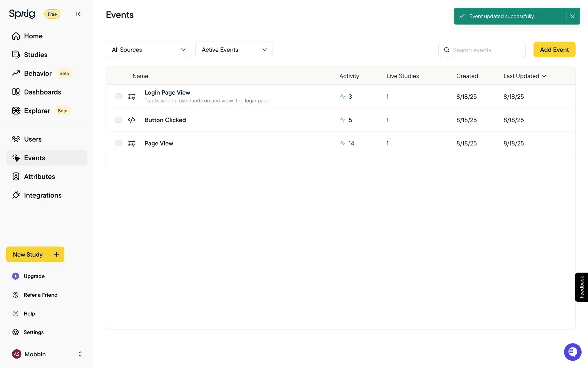
Task: Go to Studies in the sidebar
Action: tap(36, 55)
